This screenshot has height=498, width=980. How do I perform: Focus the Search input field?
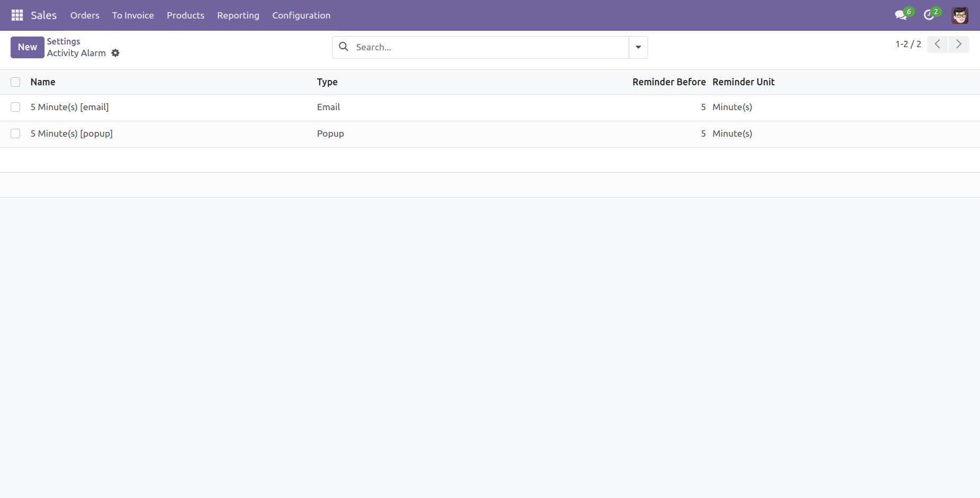click(490, 47)
